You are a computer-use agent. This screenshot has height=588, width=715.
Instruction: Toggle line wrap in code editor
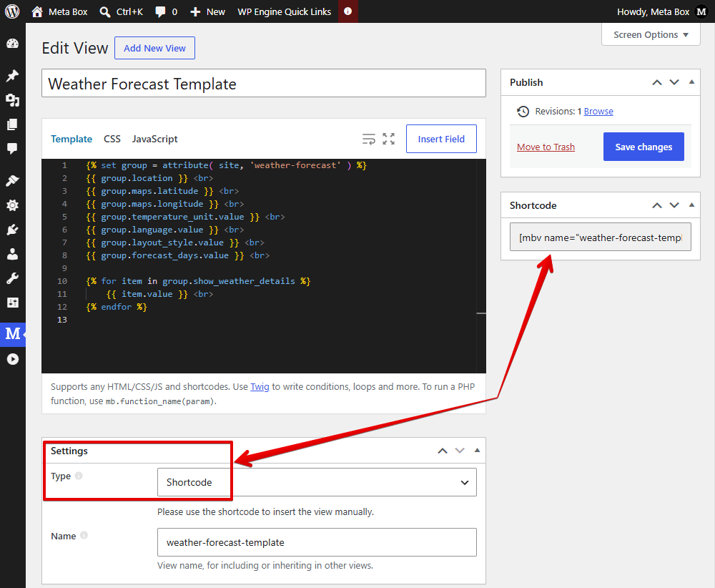[x=368, y=139]
